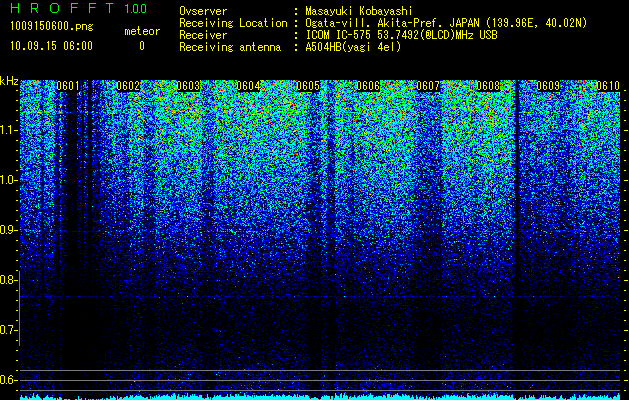Viewport: 629px width, 400px height.
Task: Click the 0.8 frequency axis label
Action: click(8, 280)
